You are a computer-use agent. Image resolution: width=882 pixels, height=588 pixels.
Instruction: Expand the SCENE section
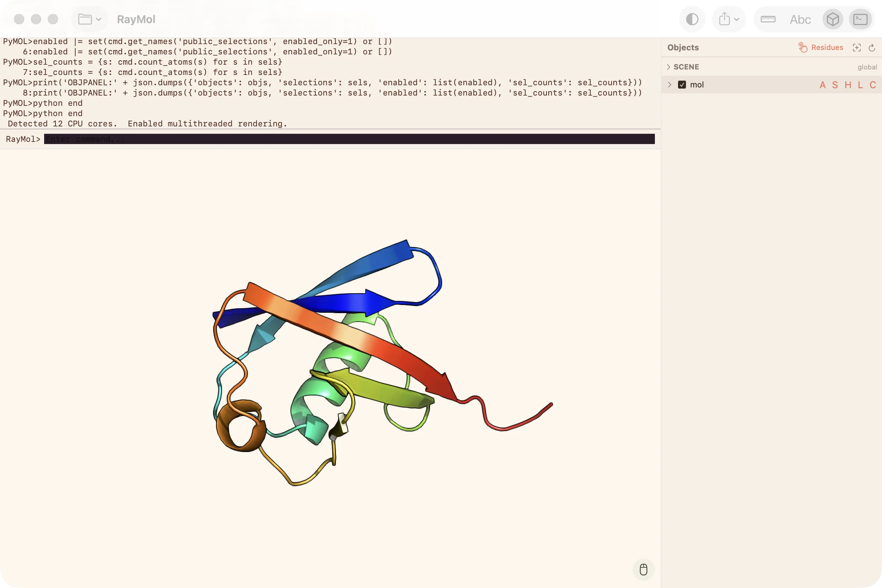(668, 67)
